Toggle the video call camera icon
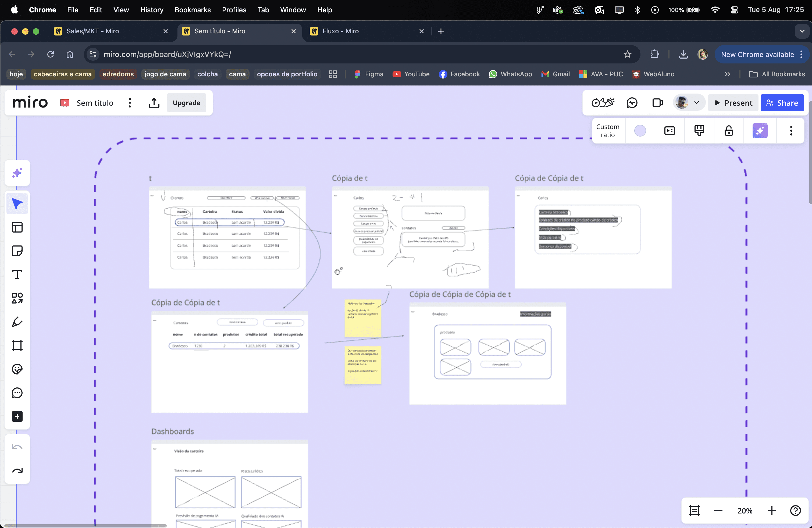 tap(657, 103)
